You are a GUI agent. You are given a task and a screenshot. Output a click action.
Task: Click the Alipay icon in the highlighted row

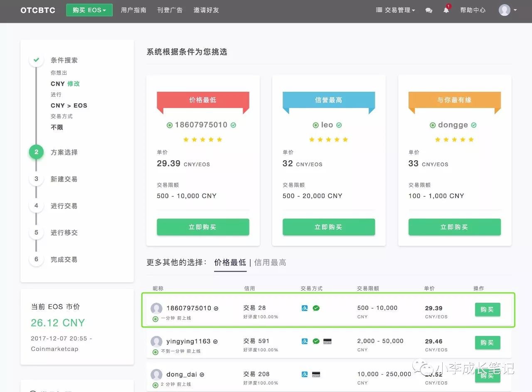click(305, 309)
